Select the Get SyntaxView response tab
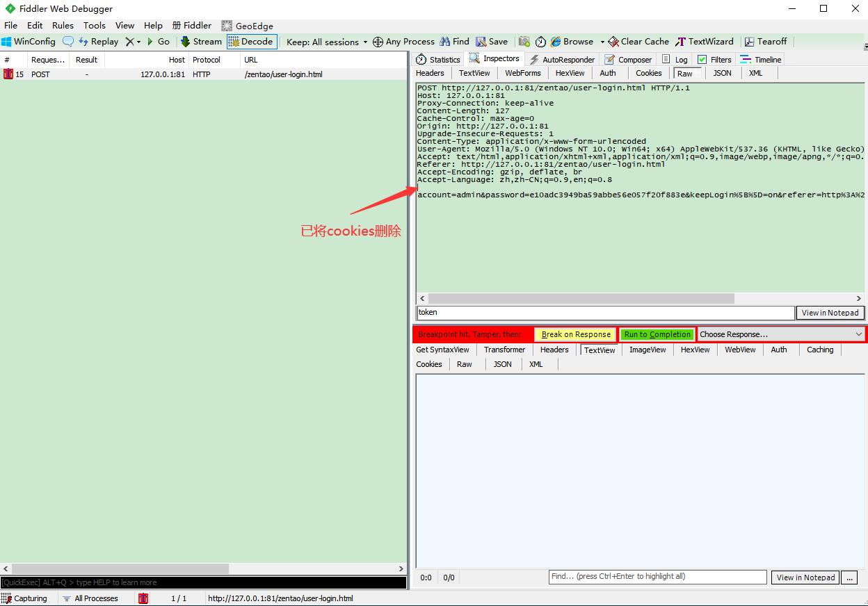Image resolution: width=868 pixels, height=606 pixels. tap(442, 350)
